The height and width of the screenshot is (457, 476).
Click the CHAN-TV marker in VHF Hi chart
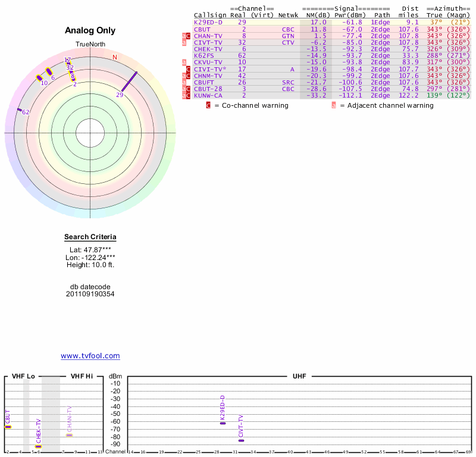[69, 435]
